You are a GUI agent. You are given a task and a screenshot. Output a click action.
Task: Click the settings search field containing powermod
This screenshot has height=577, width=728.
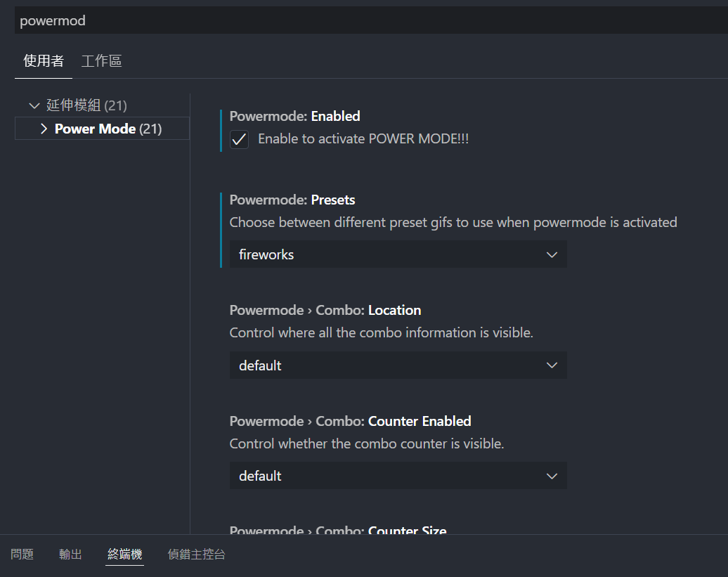pos(372,20)
